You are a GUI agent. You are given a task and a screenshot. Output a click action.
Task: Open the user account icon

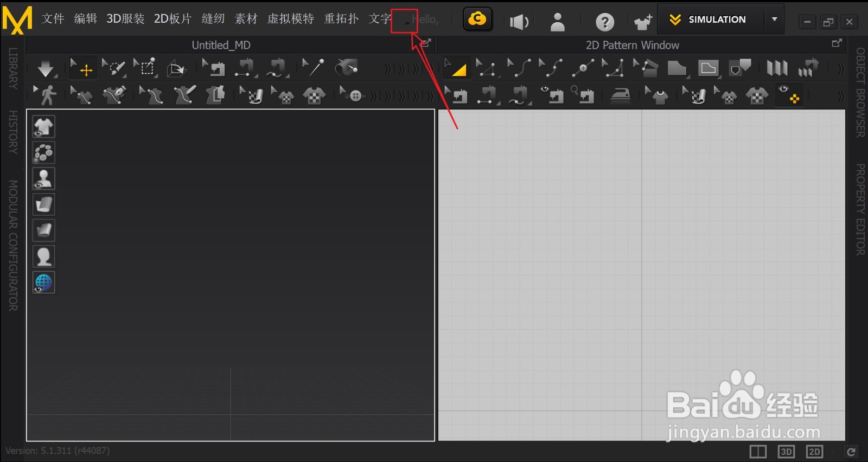click(558, 22)
